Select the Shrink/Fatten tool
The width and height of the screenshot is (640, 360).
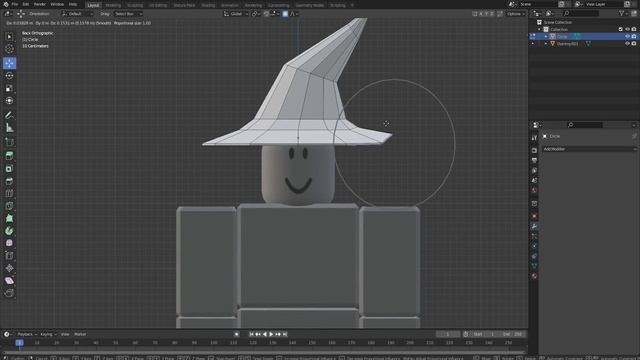click(9, 268)
